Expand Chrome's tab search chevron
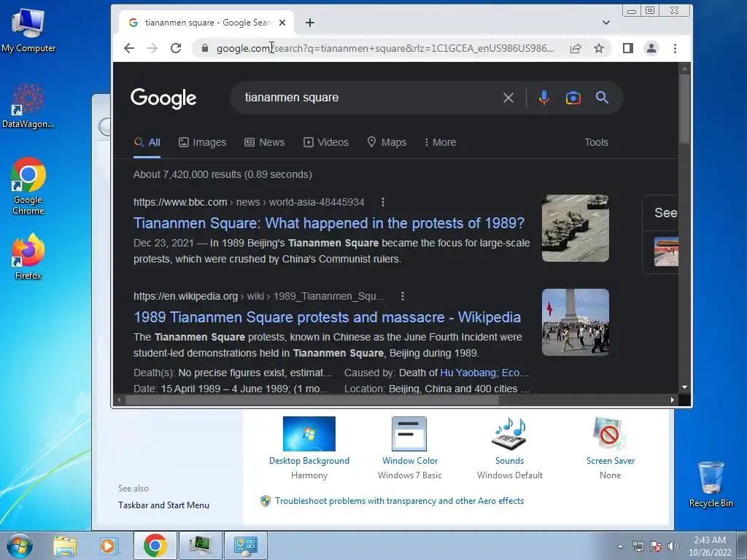This screenshot has height=560, width=747. pos(606,23)
